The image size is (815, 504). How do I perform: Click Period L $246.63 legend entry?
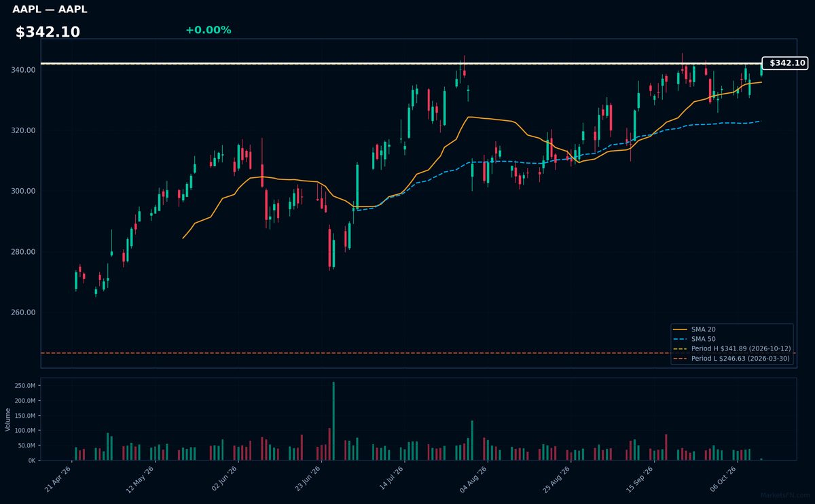click(731, 358)
